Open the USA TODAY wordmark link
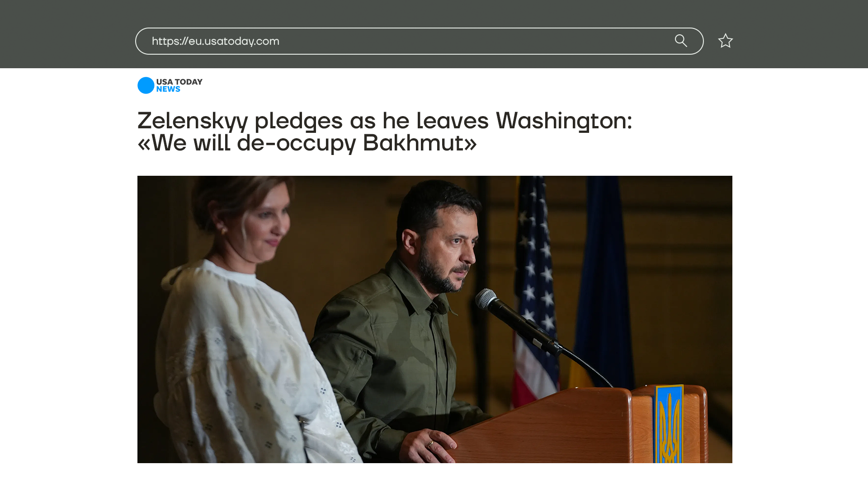This screenshot has width=868, height=488. click(x=179, y=82)
